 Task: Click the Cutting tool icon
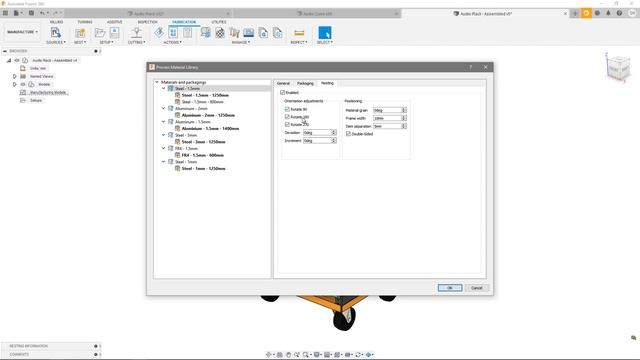137,33
